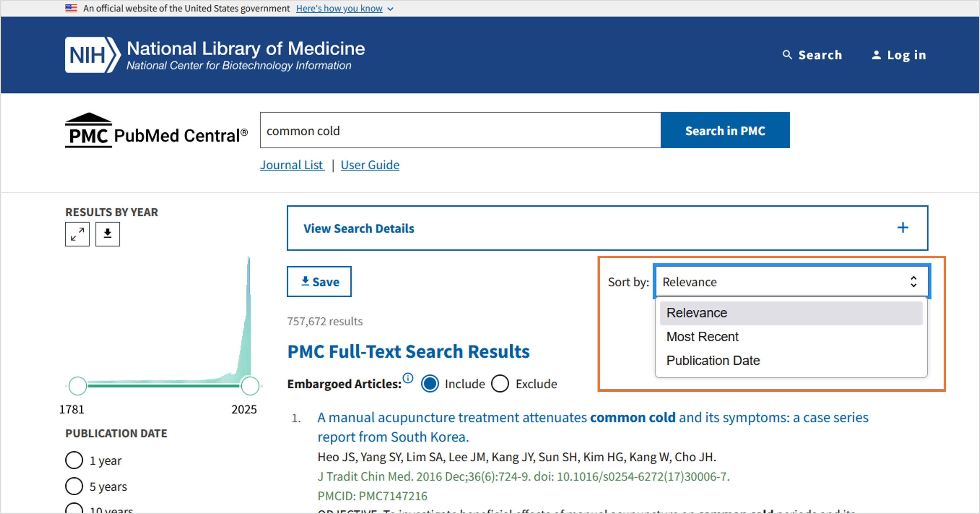Select Include embargoed articles radio
980x514 pixels.
point(430,384)
